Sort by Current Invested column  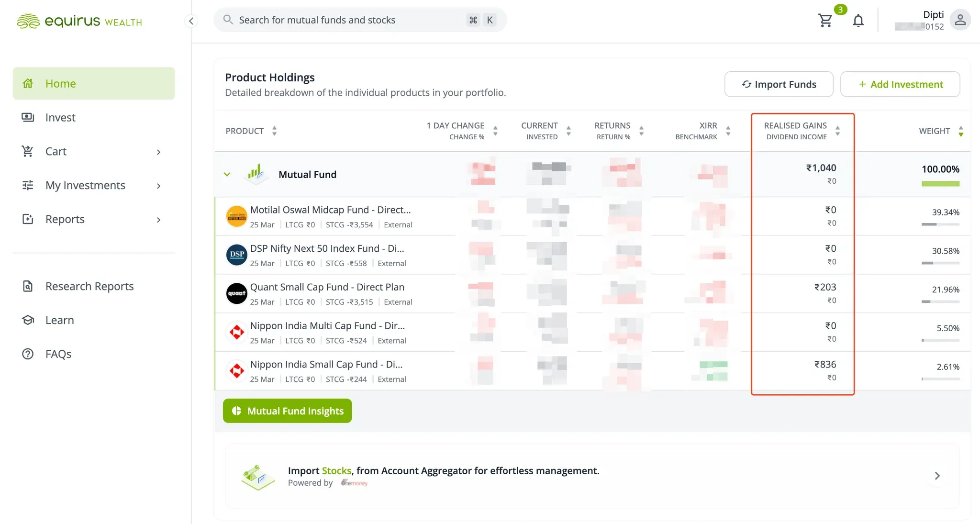pos(568,131)
